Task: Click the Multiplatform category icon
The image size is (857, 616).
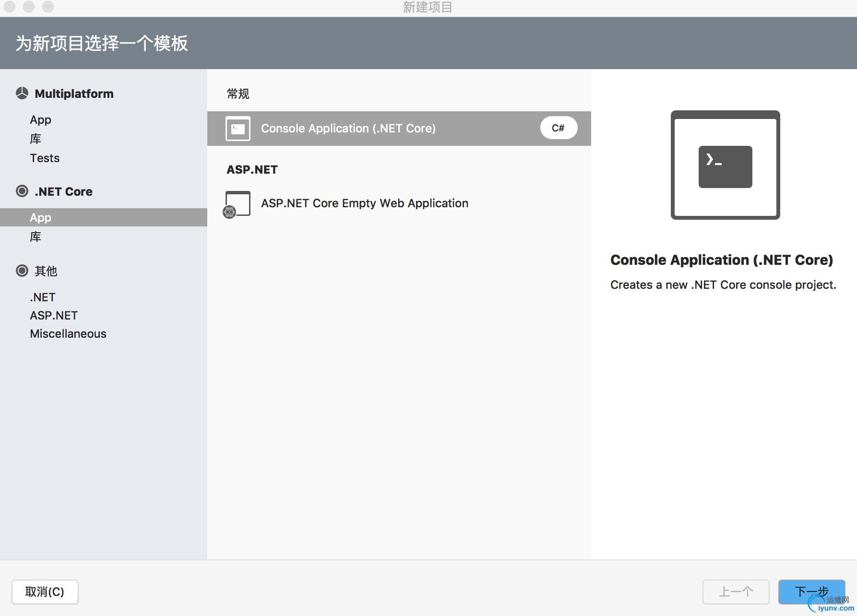Action: 22,93
